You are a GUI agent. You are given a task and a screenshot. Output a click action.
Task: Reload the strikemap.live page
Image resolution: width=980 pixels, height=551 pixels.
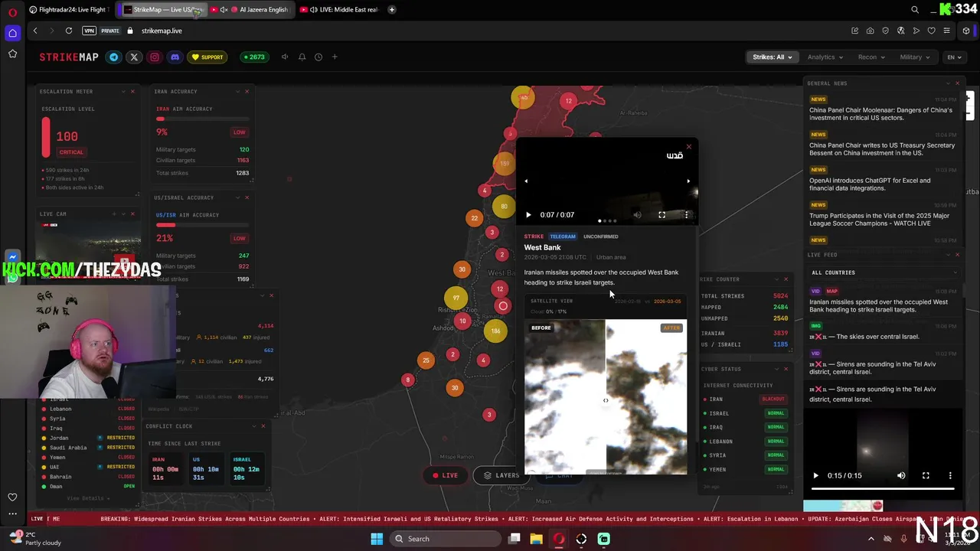pos(68,31)
